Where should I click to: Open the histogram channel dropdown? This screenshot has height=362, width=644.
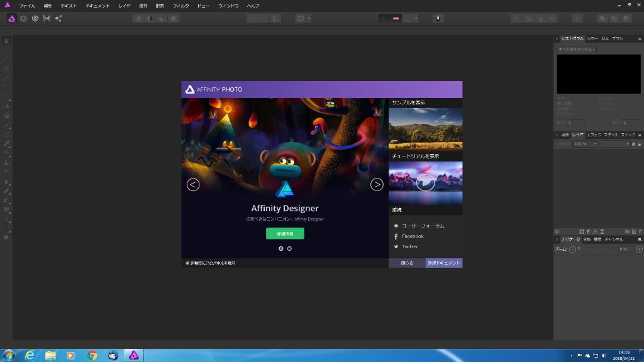(577, 49)
